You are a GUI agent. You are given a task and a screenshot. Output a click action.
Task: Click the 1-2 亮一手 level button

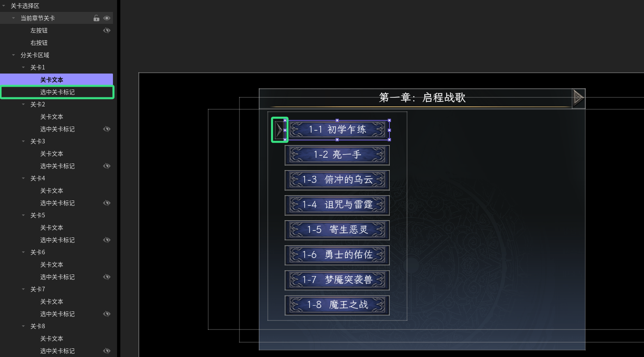[337, 155]
